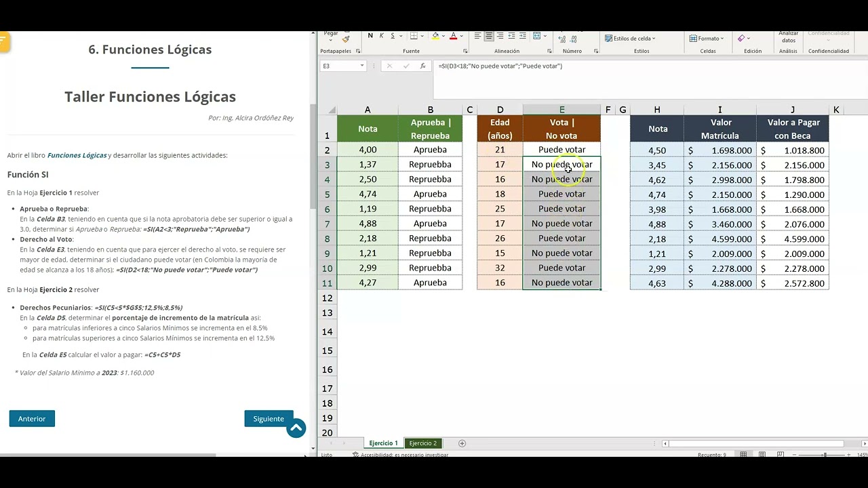Click the Siguiente button
The image size is (868, 488).
click(x=269, y=419)
